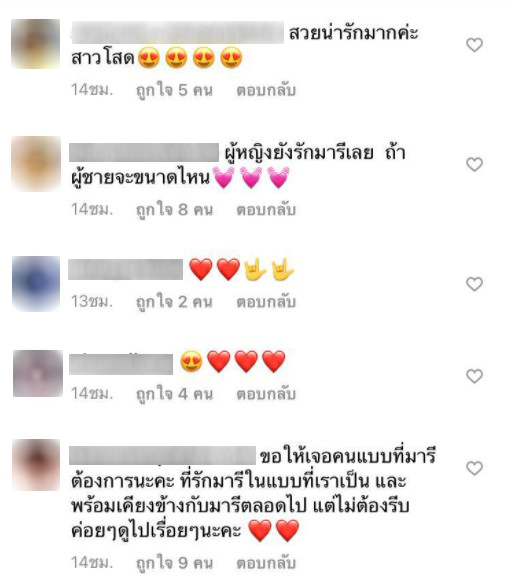Screen dimensions: 512x582
Task: Click ตอบกลับ under the pink hearts comment
Action: click(x=266, y=210)
